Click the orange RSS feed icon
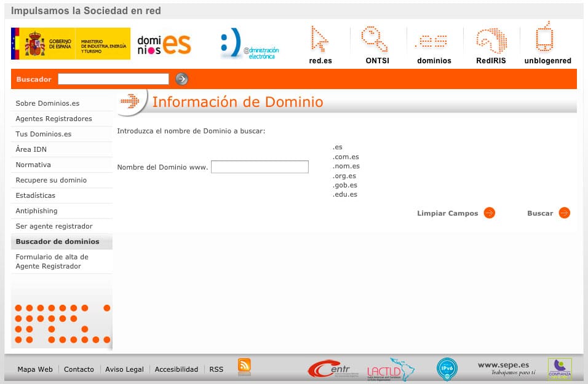588x384 pixels. pyautogui.click(x=244, y=366)
